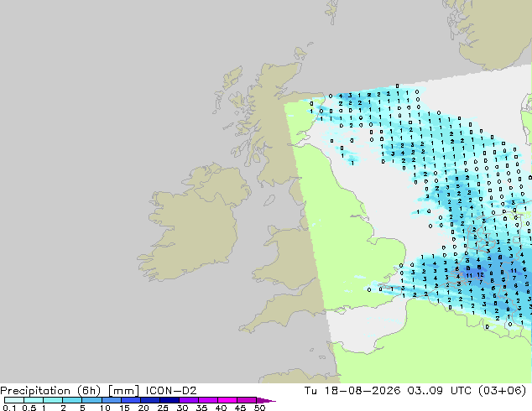This screenshot has height=411, width=532.
Task: Click the legend value '15'
Action: [x=124, y=408]
